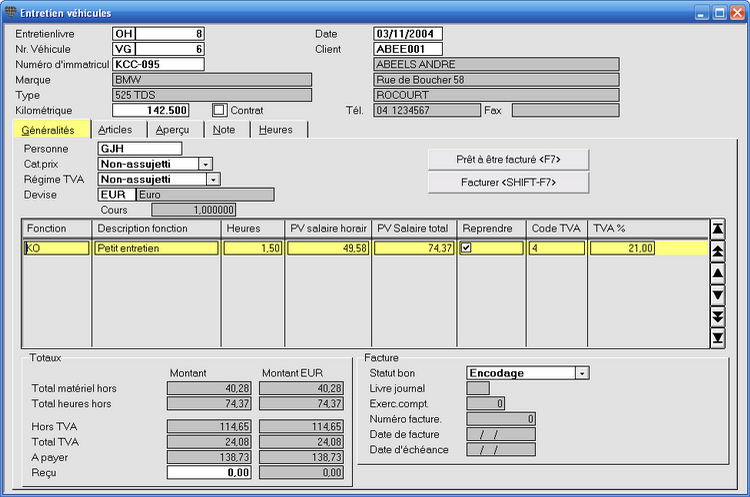Open the Cat.prix dropdown
The width and height of the screenshot is (750, 497).
pyautogui.click(x=206, y=164)
